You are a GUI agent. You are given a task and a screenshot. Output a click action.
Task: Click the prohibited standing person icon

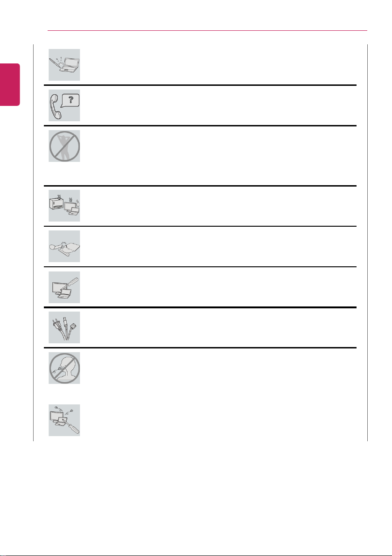click(64, 146)
